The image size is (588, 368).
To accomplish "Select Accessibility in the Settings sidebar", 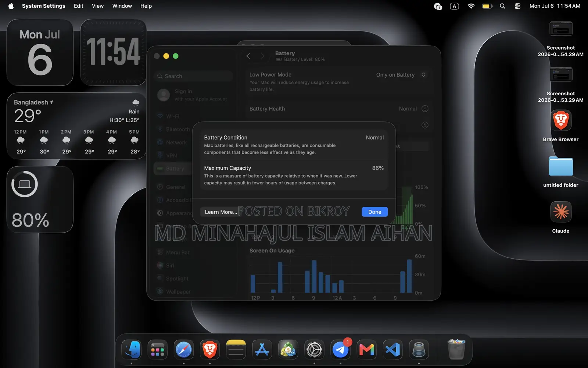I will tap(174, 200).
